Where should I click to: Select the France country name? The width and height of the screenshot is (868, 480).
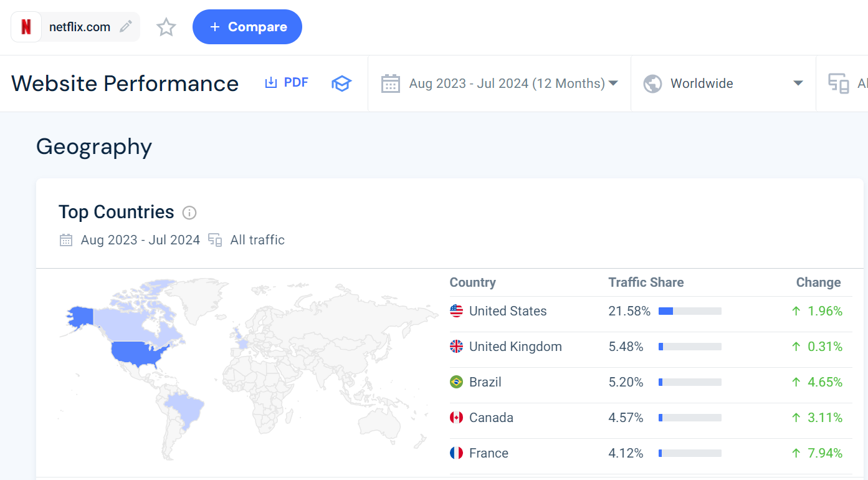tap(489, 453)
